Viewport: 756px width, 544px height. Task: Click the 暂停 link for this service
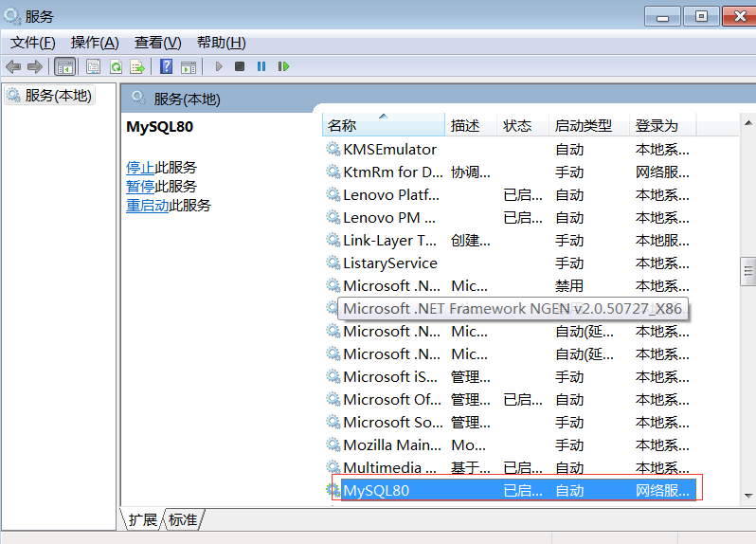140,186
